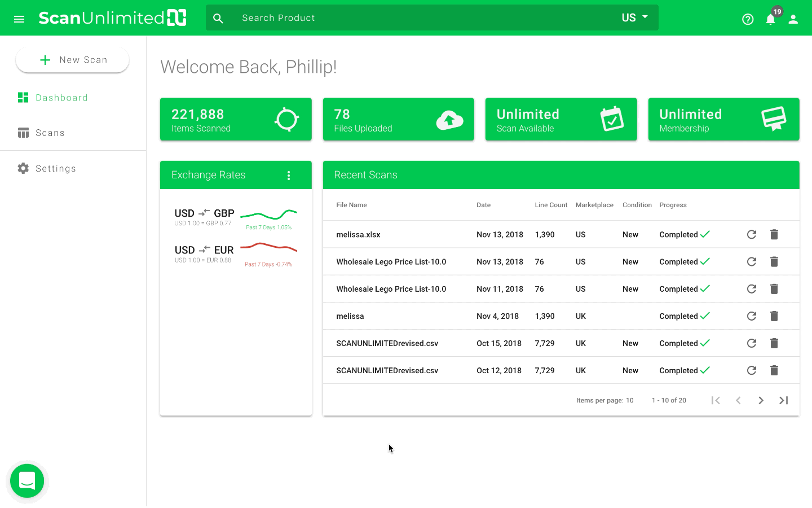
Task: Jump to last page of scans
Action: pos(783,400)
